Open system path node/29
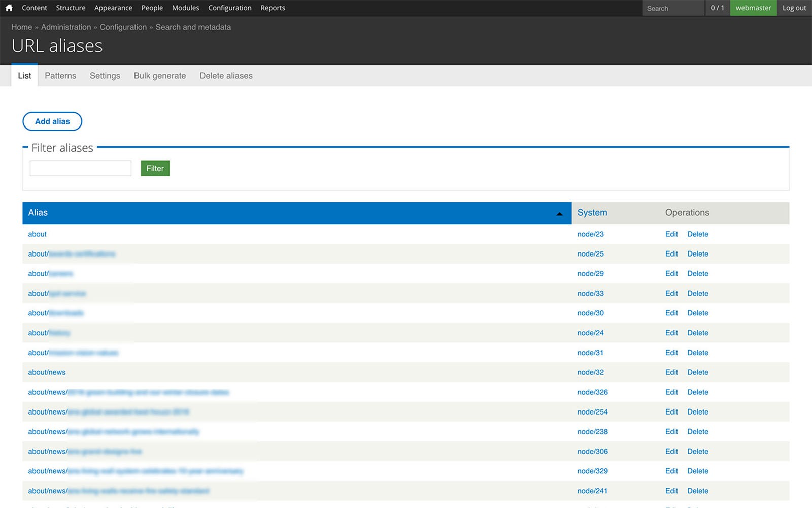This screenshot has width=812, height=508. pos(590,274)
